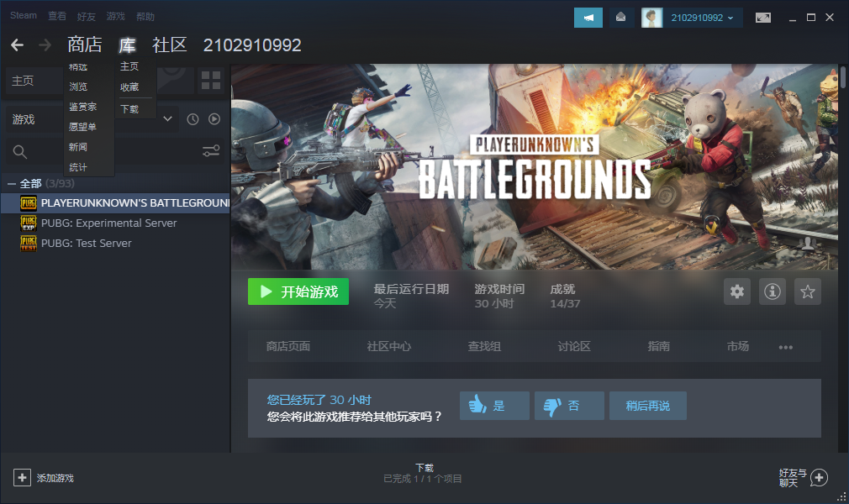Switch library to grid view icon

(211, 80)
